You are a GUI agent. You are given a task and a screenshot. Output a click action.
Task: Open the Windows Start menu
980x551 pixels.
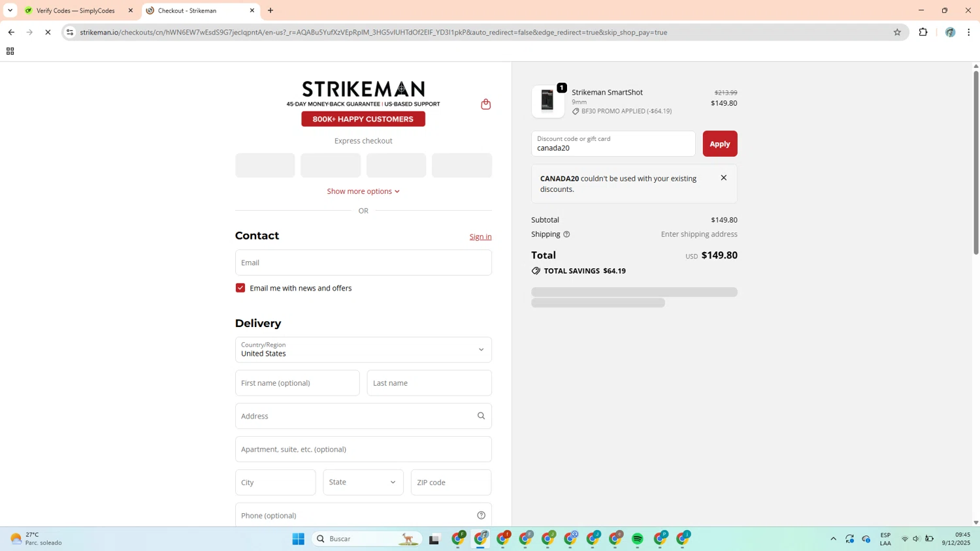pos(299,539)
